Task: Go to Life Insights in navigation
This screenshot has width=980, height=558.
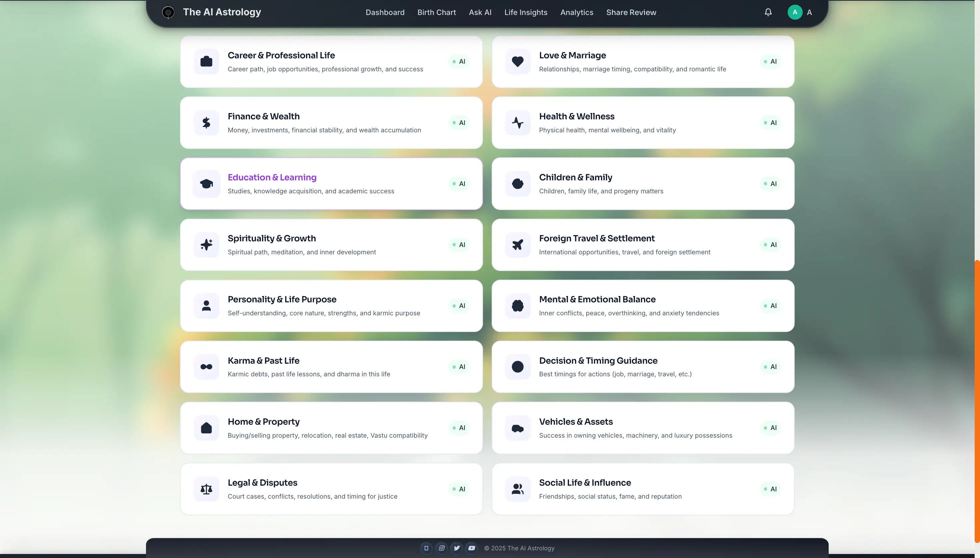Action: pyautogui.click(x=526, y=12)
